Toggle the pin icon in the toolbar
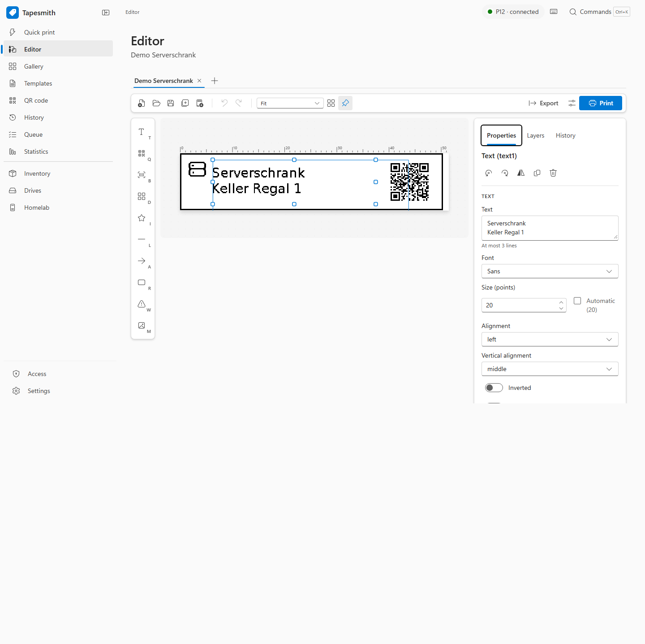This screenshot has width=645, height=644. click(x=345, y=103)
